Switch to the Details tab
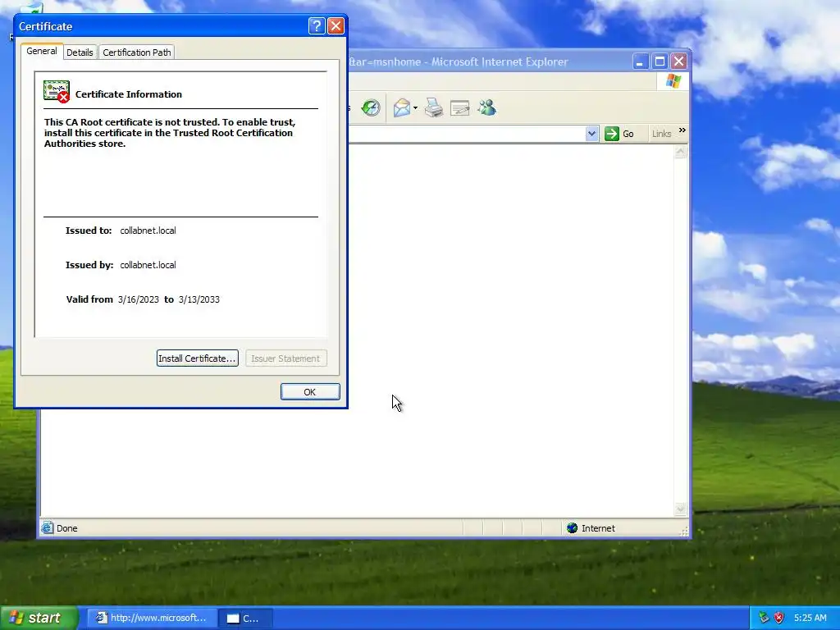The width and height of the screenshot is (840, 630). point(80,52)
